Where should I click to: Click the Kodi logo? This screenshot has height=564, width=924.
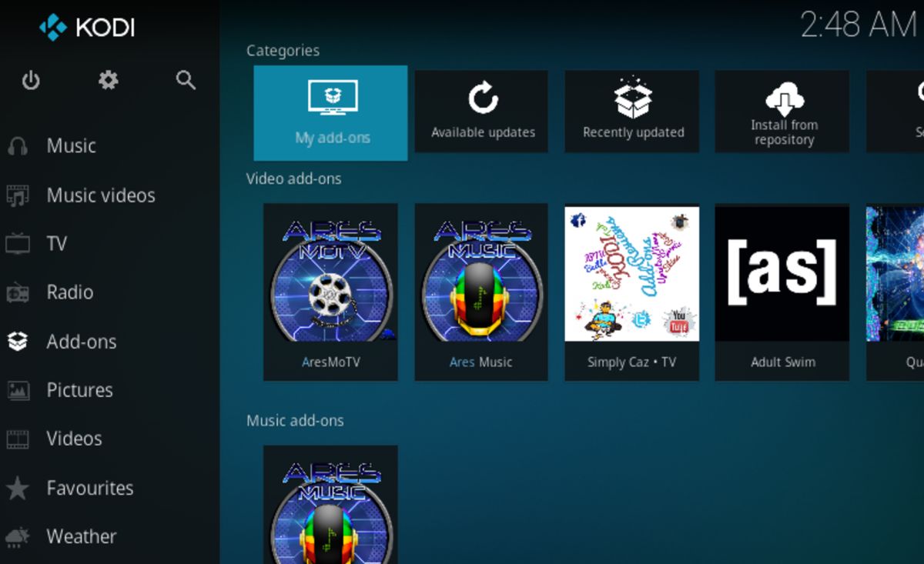click(87, 28)
